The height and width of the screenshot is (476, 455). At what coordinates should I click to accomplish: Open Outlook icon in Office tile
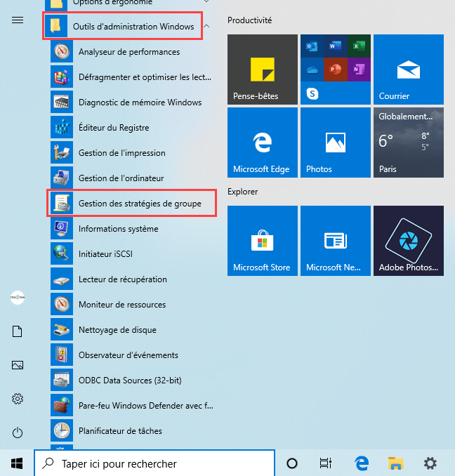[312, 46]
